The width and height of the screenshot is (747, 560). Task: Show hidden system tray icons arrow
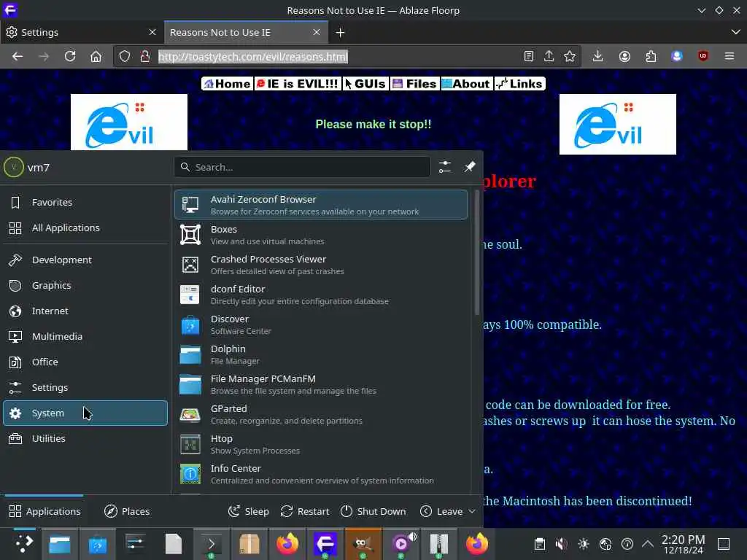pos(648,544)
